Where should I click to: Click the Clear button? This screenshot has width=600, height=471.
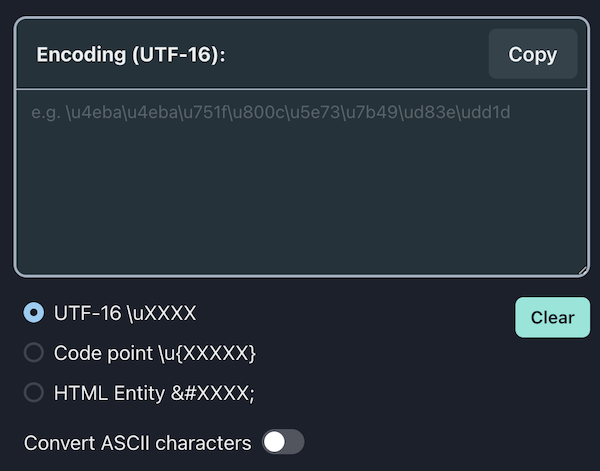coord(552,318)
